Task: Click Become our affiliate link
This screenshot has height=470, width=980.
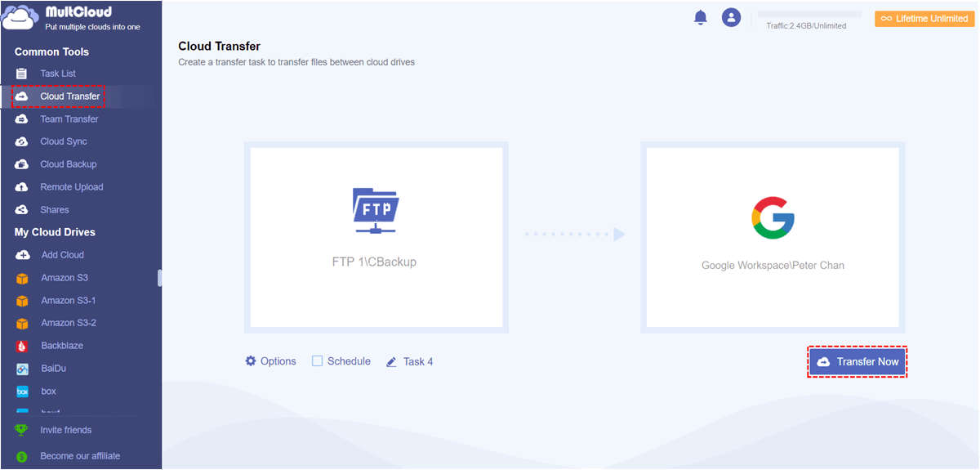Action: point(80,456)
